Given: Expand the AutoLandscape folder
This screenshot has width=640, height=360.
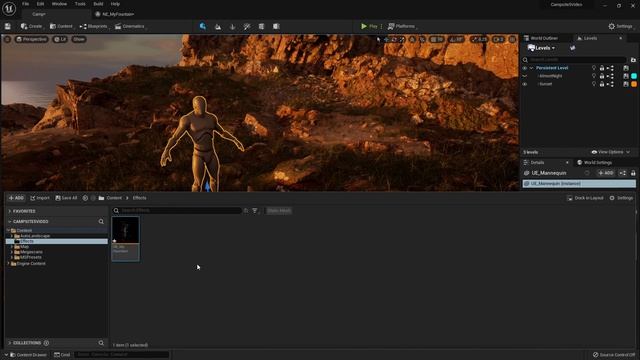Looking at the screenshot, I should click(x=12, y=236).
